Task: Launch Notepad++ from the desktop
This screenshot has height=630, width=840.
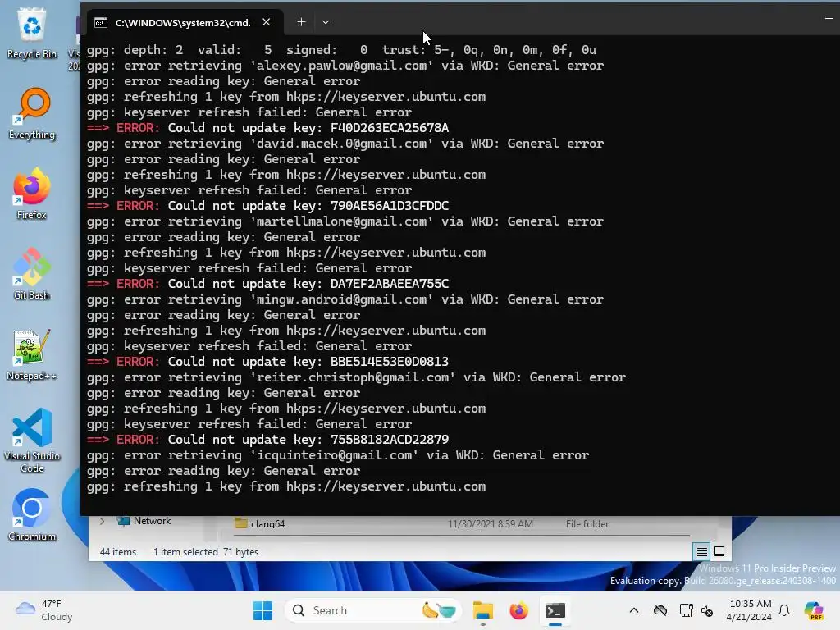Action: coord(32,354)
